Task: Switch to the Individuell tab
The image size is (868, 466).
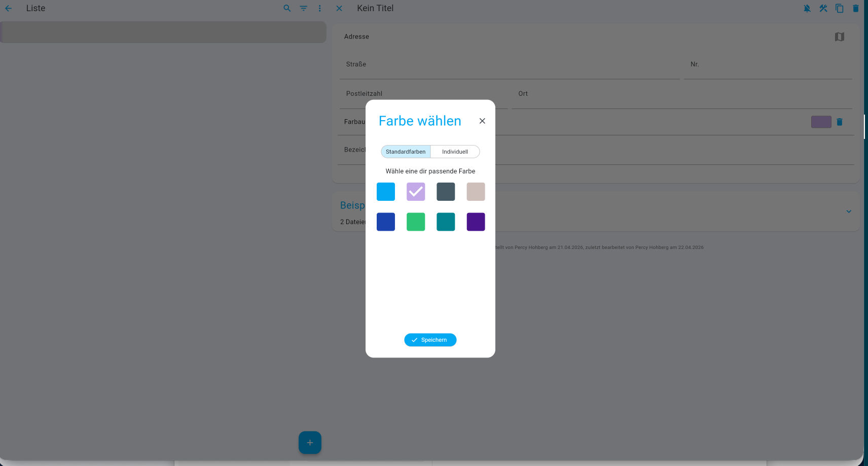Action: [455, 152]
